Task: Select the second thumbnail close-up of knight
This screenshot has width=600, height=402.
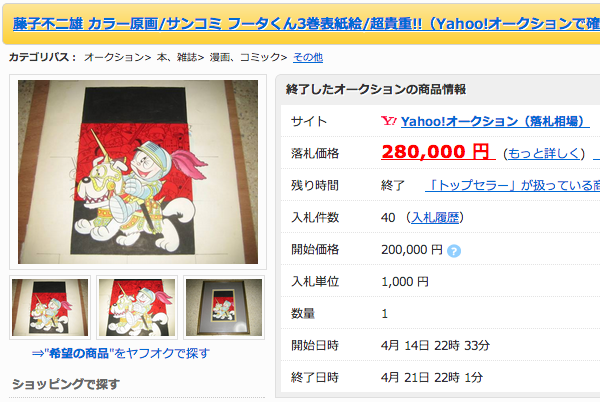Action: pyautogui.click(x=137, y=308)
